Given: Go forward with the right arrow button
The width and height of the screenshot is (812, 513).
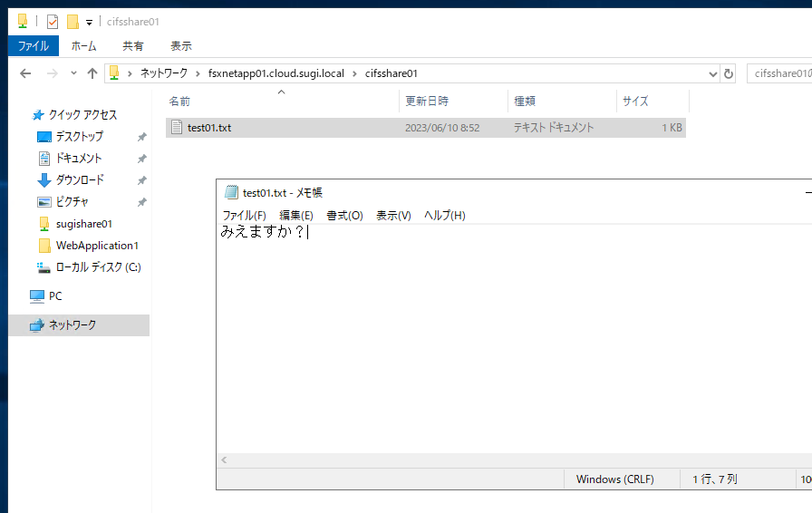Looking at the screenshot, I should 53,73.
